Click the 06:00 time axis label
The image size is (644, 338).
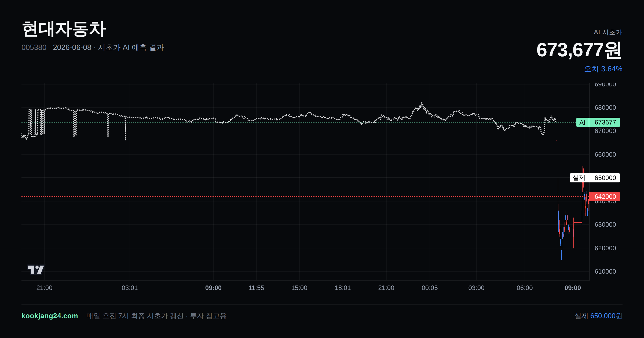tap(525, 288)
